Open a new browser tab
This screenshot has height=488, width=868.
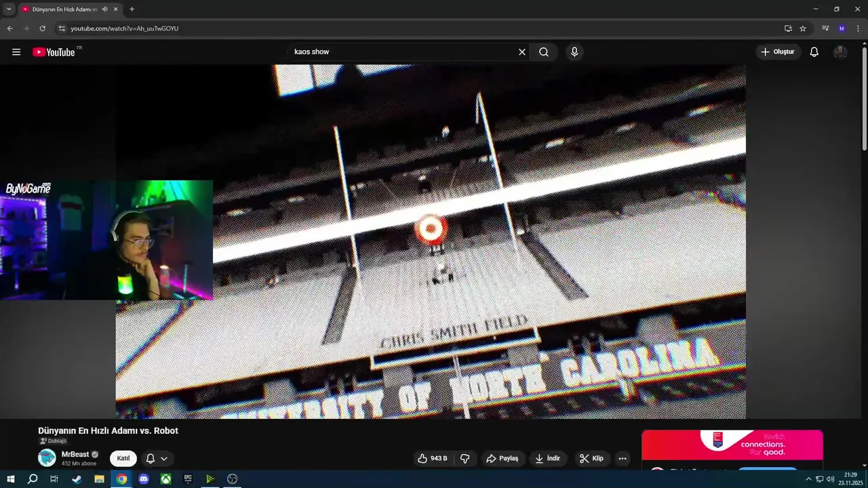pyautogui.click(x=132, y=9)
